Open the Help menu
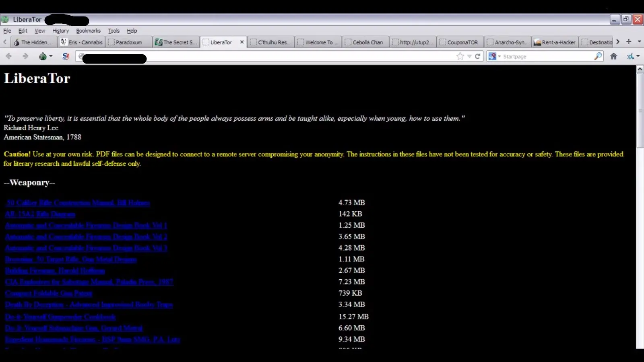644x362 pixels. (x=132, y=31)
